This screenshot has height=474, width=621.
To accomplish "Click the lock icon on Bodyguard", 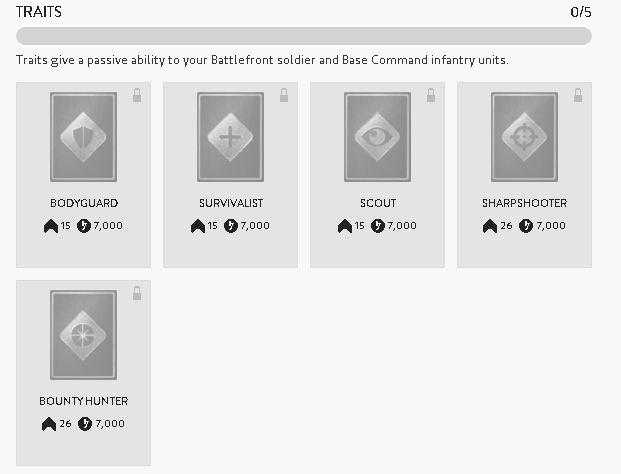I will coord(137,96).
